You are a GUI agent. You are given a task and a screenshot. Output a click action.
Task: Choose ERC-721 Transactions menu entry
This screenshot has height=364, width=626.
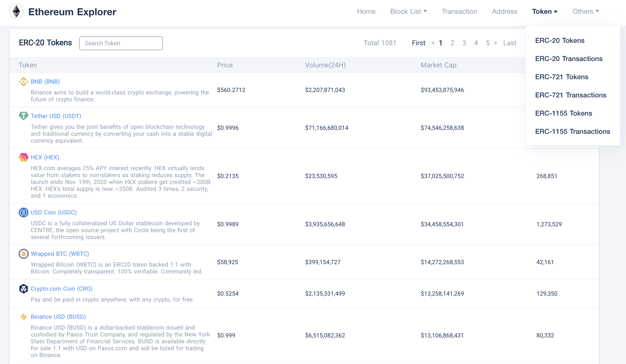pos(571,95)
